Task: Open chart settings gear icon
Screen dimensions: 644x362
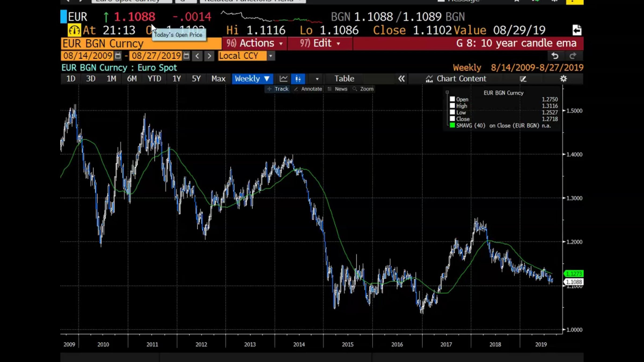Action: 563,79
